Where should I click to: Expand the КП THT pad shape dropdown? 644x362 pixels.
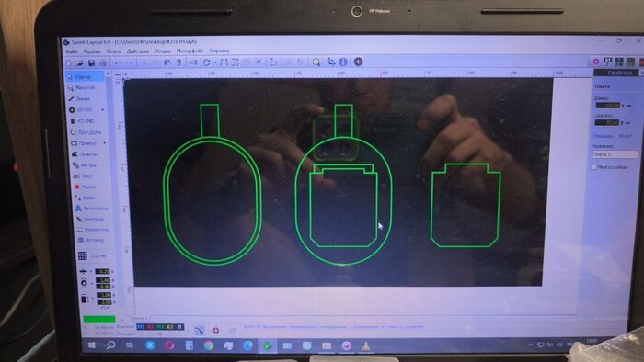point(102,110)
